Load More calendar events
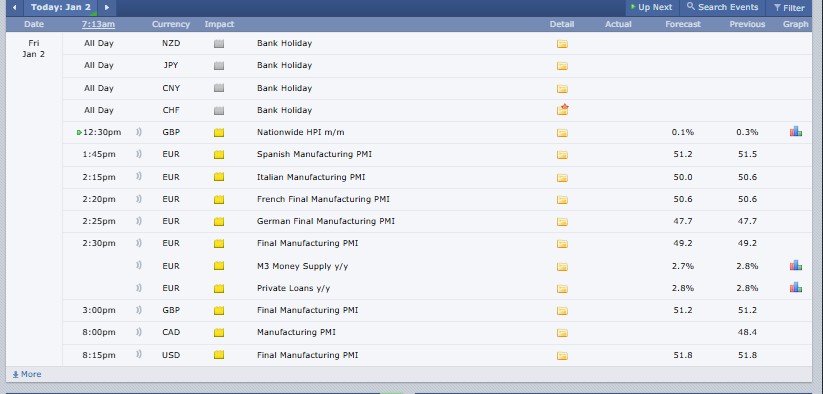Screen dimensions: 823x394 tap(27, 374)
